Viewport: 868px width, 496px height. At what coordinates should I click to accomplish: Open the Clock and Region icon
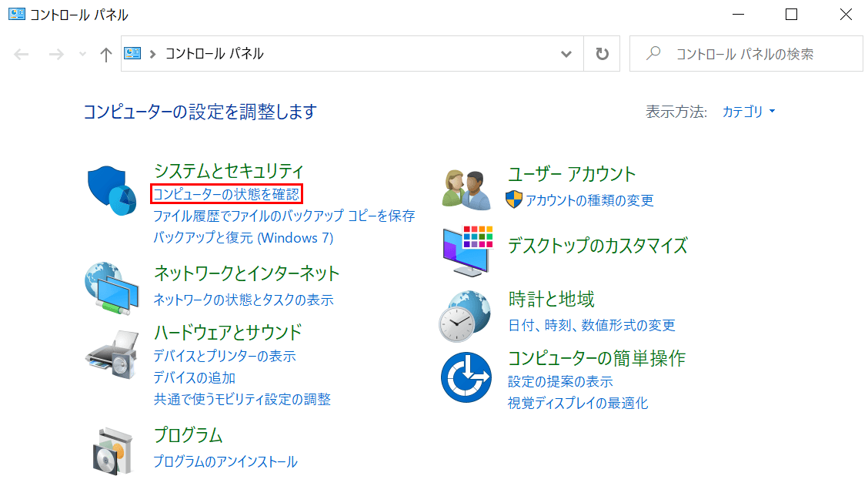point(465,316)
